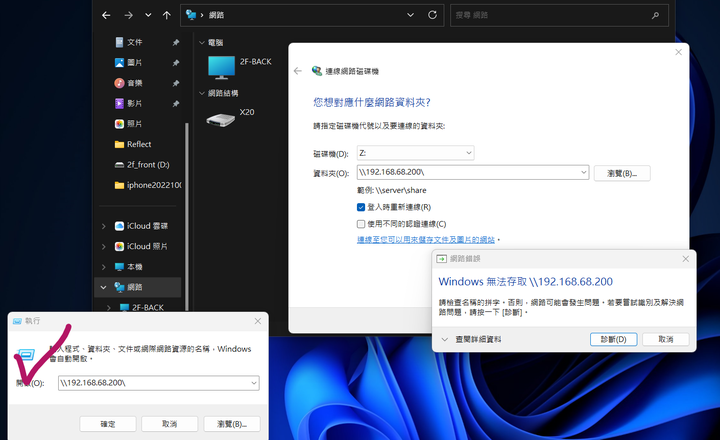Click 取消 in the Run dialog
Screen dimensions: 720x440
pyautogui.click(x=169, y=424)
